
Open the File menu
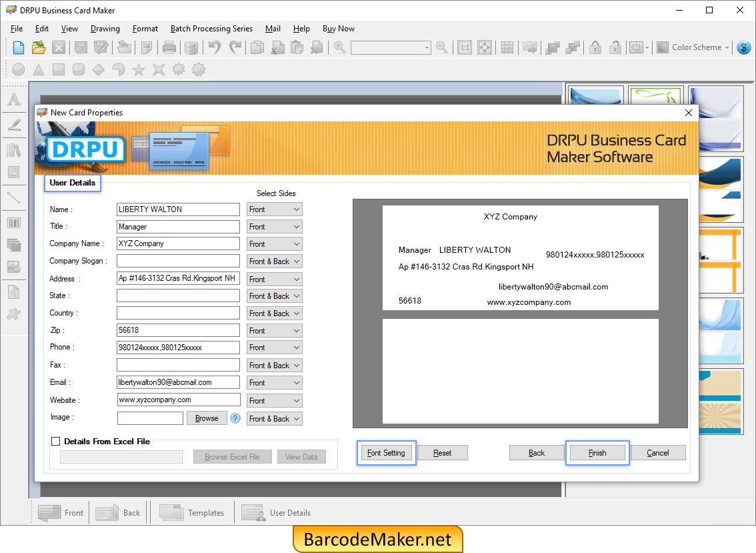(x=17, y=29)
